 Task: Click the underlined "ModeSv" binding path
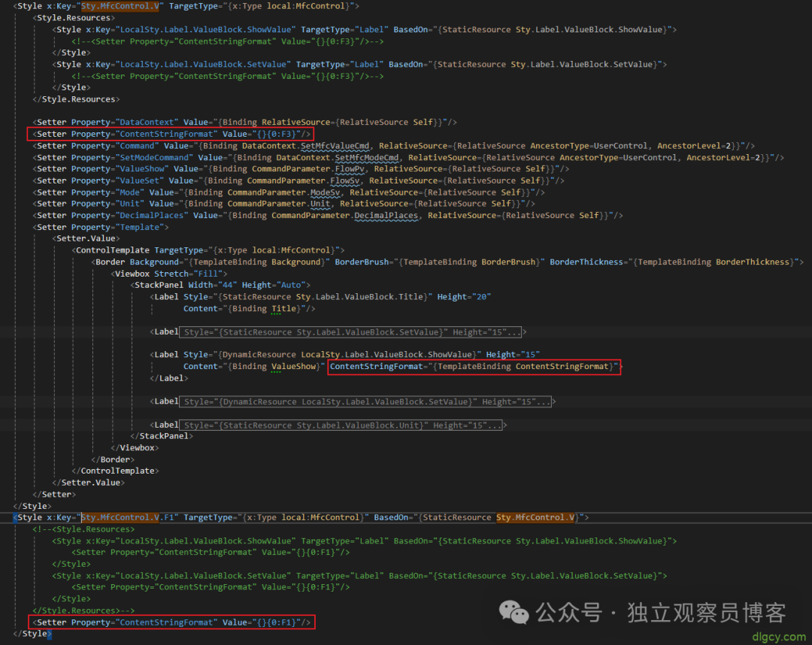(x=326, y=192)
